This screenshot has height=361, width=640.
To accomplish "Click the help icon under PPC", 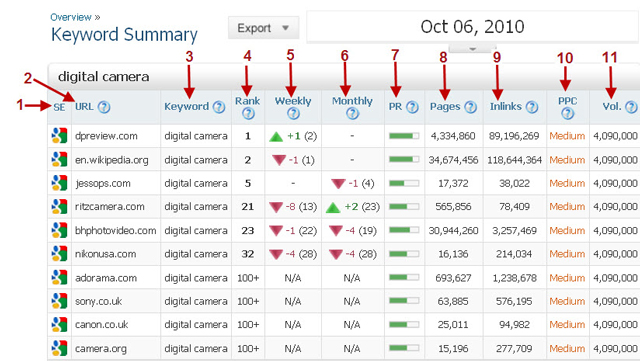I will click(x=567, y=114).
